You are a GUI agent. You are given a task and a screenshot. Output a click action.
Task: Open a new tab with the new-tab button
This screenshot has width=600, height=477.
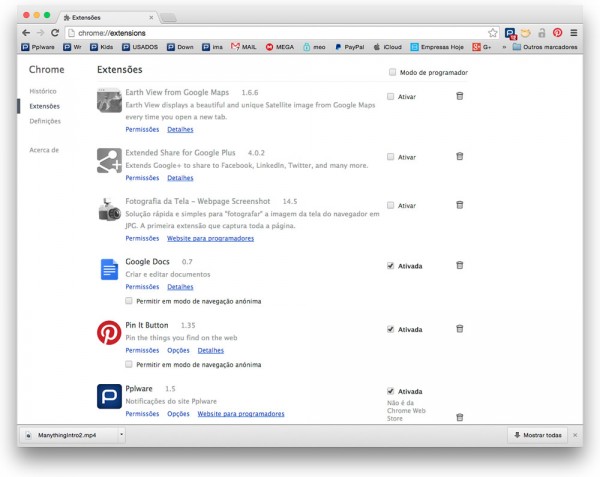pos(168,18)
